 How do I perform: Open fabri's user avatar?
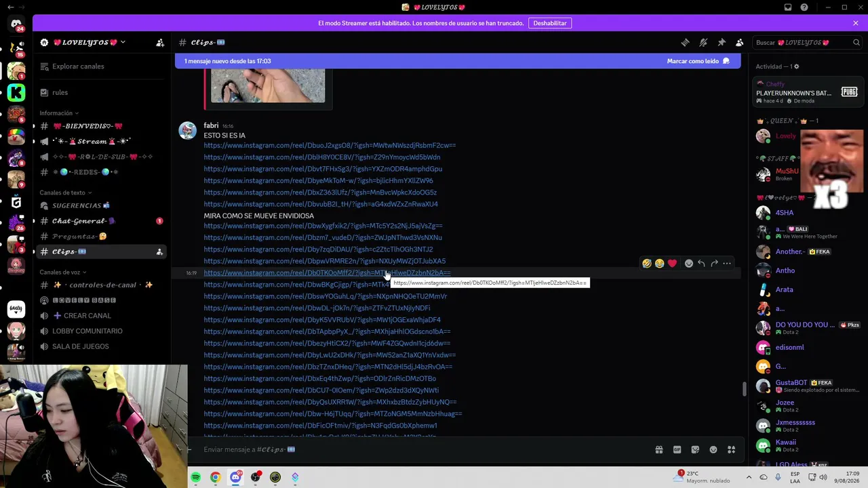(187, 130)
